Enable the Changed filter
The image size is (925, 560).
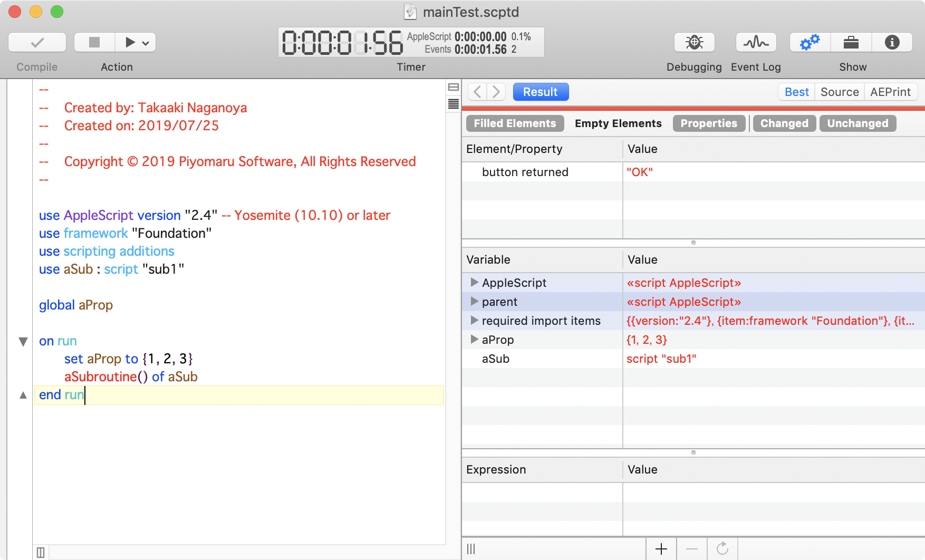784,123
